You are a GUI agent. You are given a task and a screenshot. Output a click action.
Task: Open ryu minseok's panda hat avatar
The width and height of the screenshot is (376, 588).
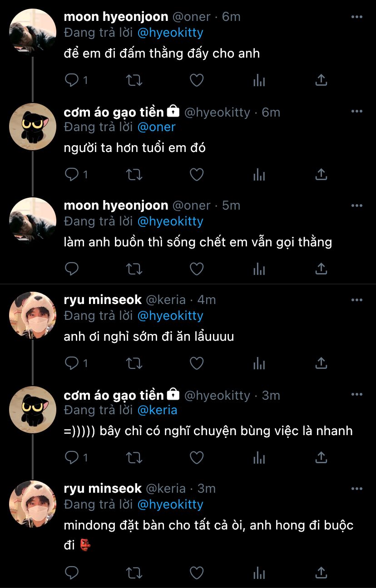click(x=33, y=316)
